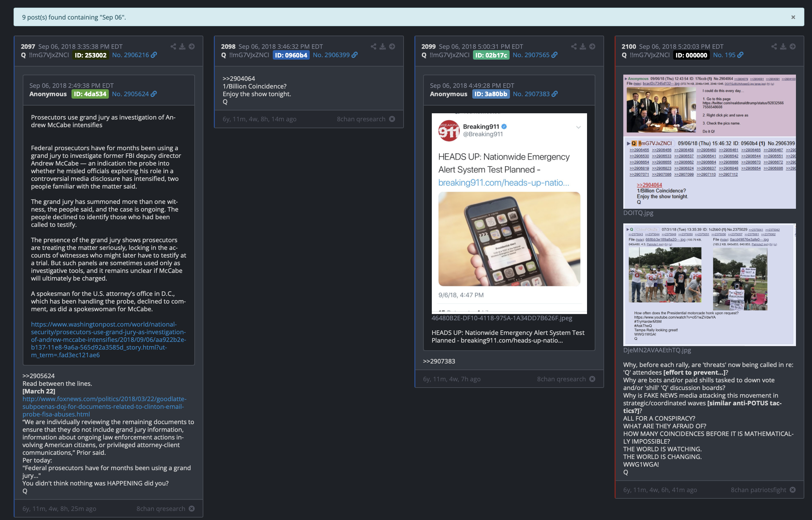
Task: Click the >>2907383 reply reference
Action: [x=439, y=361]
